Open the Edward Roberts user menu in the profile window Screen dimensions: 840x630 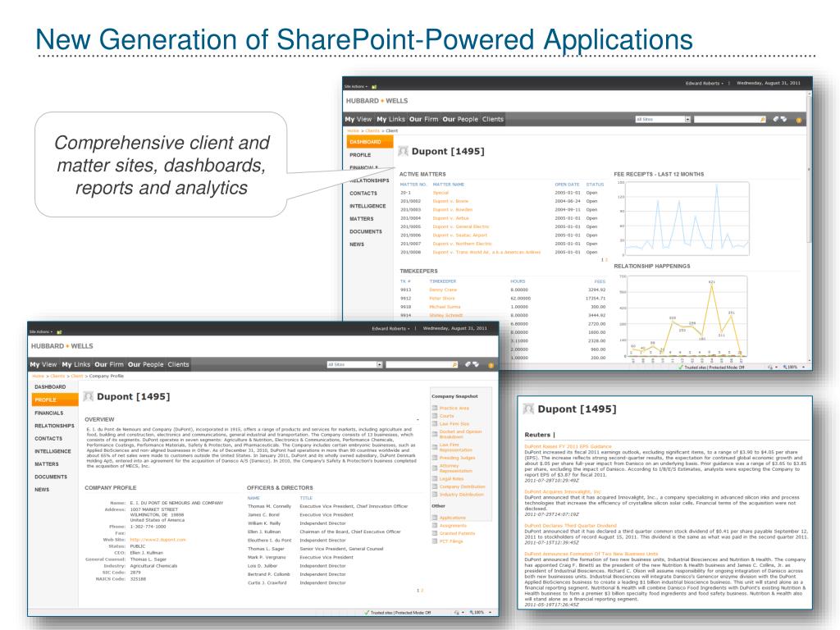click(x=390, y=328)
